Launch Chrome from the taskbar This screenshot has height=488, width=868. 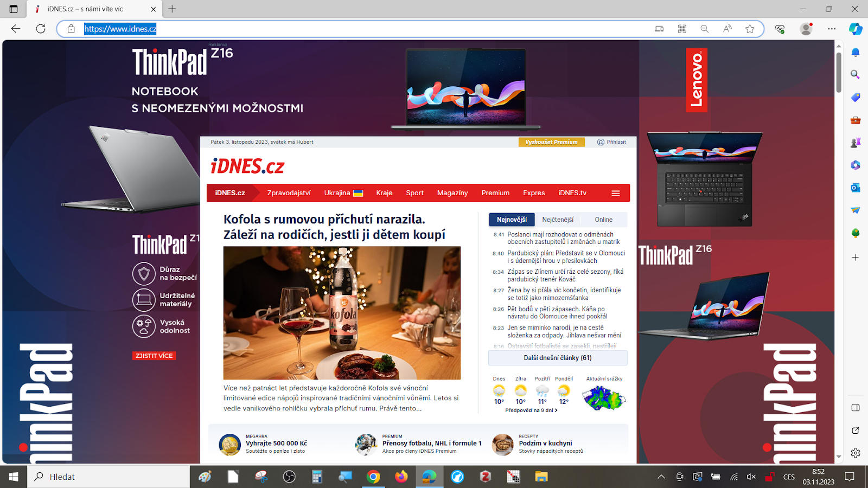pos(373,477)
